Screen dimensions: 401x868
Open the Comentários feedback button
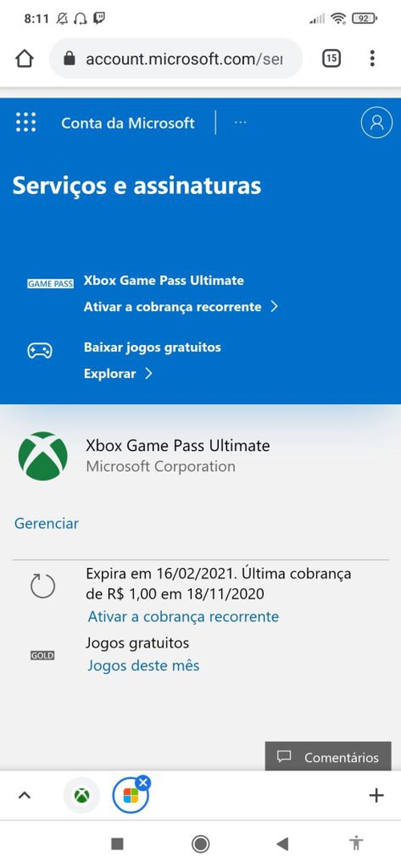328,756
